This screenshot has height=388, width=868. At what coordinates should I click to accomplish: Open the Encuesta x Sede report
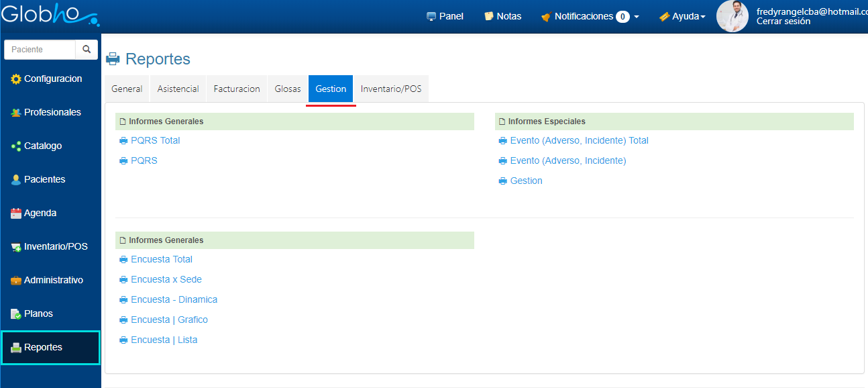[166, 280]
